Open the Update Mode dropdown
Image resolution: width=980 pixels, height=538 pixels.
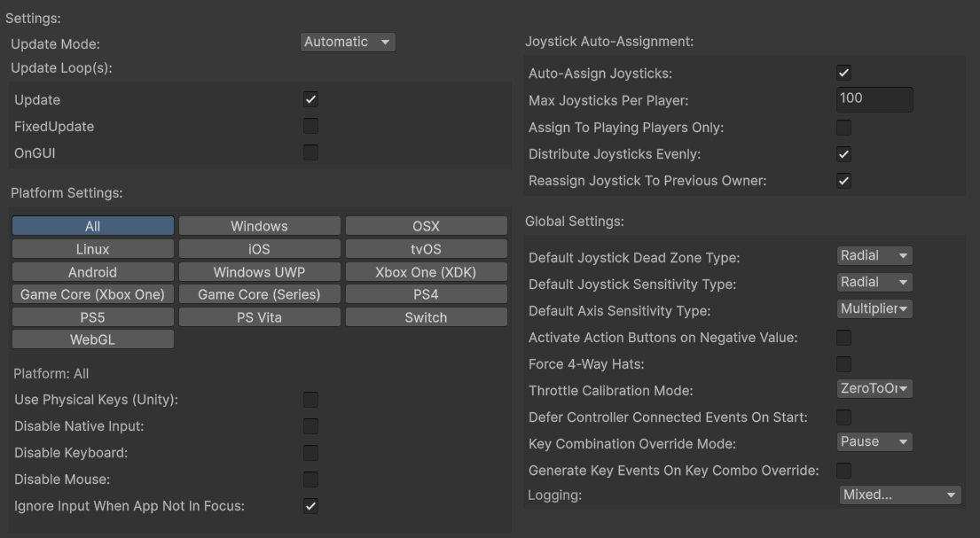click(x=348, y=42)
